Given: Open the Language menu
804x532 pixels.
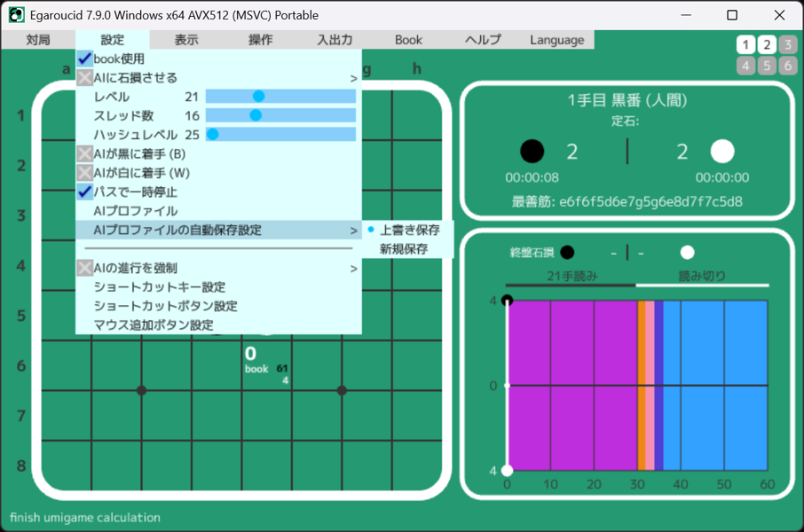Looking at the screenshot, I should pyautogui.click(x=557, y=40).
